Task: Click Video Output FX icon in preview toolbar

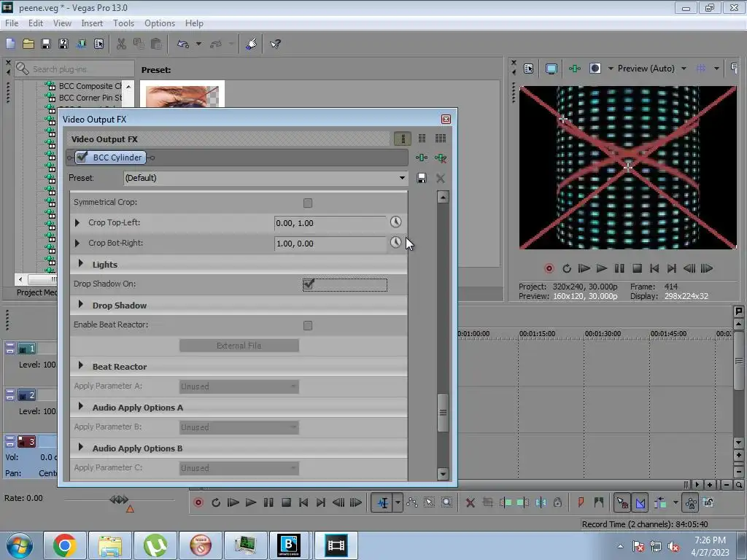Action: (x=575, y=69)
